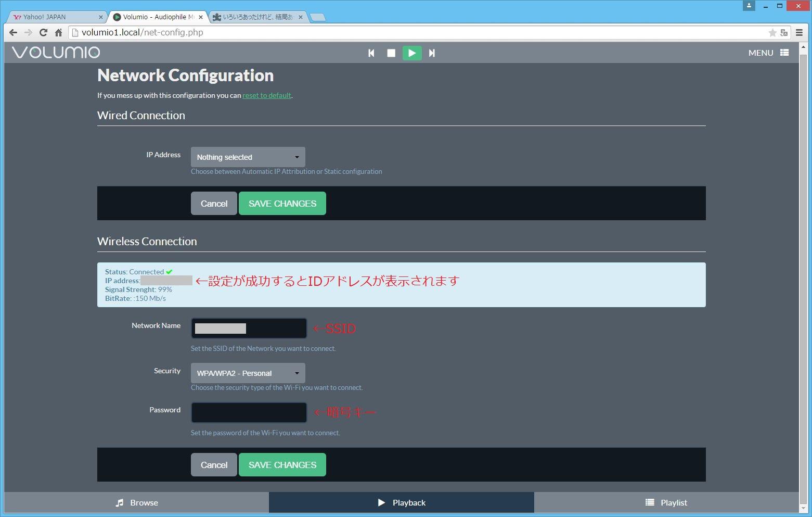This screenshot has width=812, height=517.
Task: Open the IP Address dropdown
Action: 248,157
